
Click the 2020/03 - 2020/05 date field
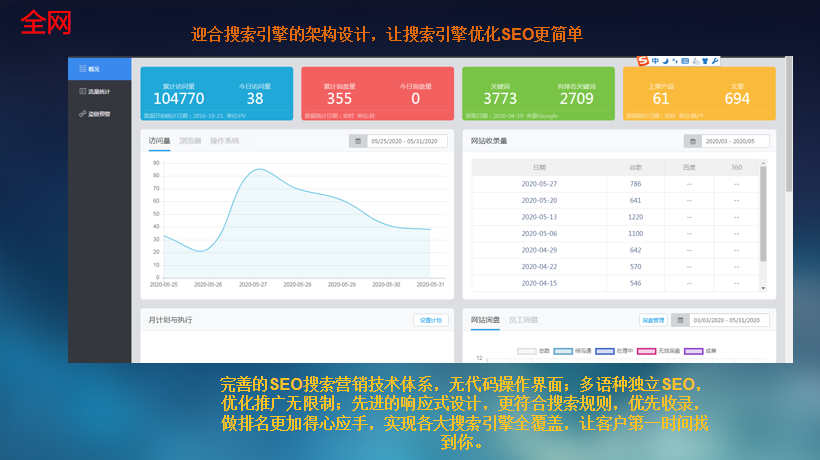pyautogui.click(x=735, y=141)
